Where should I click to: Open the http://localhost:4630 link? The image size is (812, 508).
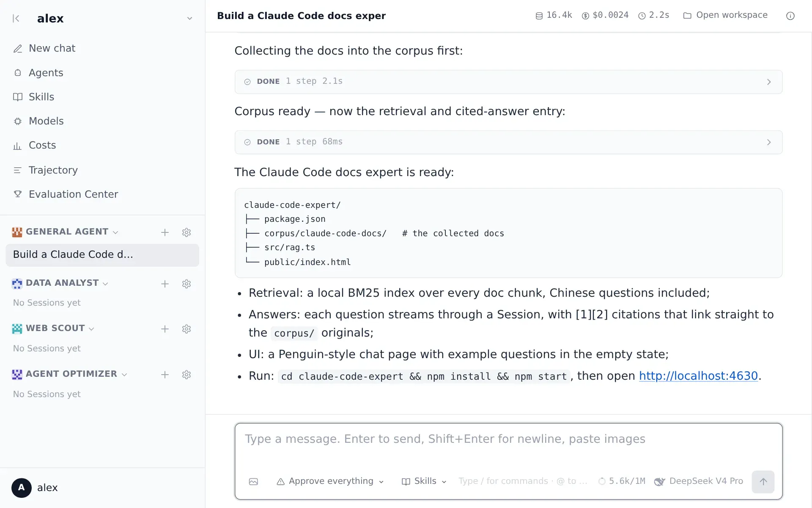tap(698, 376)
